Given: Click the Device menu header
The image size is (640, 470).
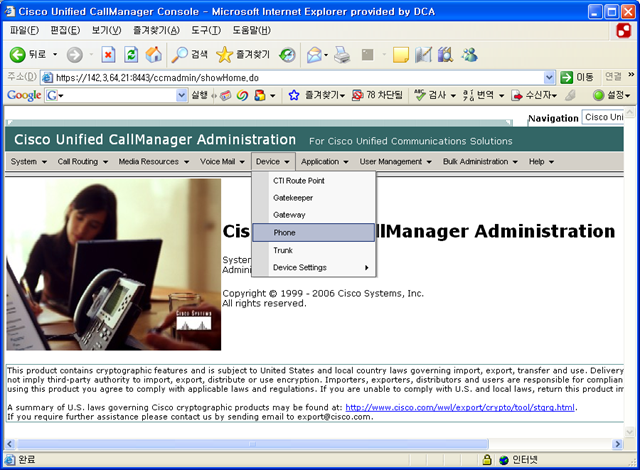Looking at the screenshot, I should click(273, 162).
